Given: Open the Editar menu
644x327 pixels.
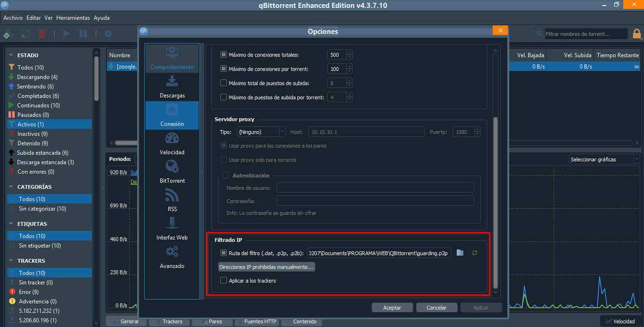Looking at the screenshot, I should 34,18.
